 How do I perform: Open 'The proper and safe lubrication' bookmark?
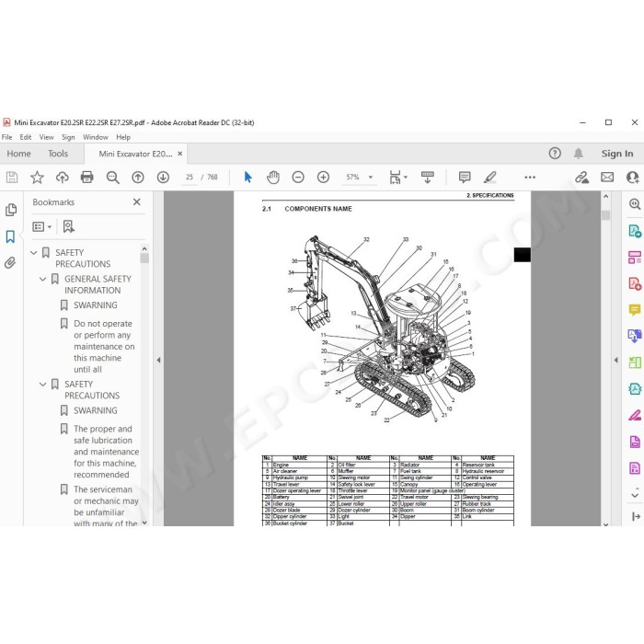106,452
